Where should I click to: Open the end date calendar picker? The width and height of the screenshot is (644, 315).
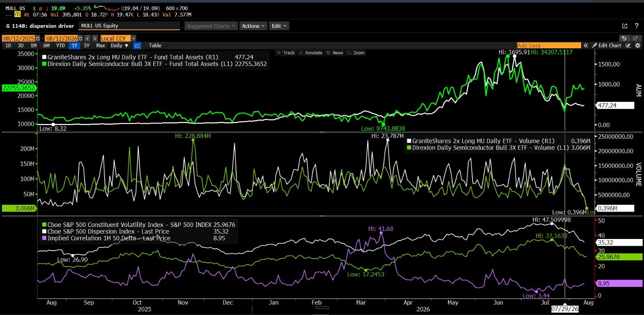pyautogui.click(x=80, y=38)
